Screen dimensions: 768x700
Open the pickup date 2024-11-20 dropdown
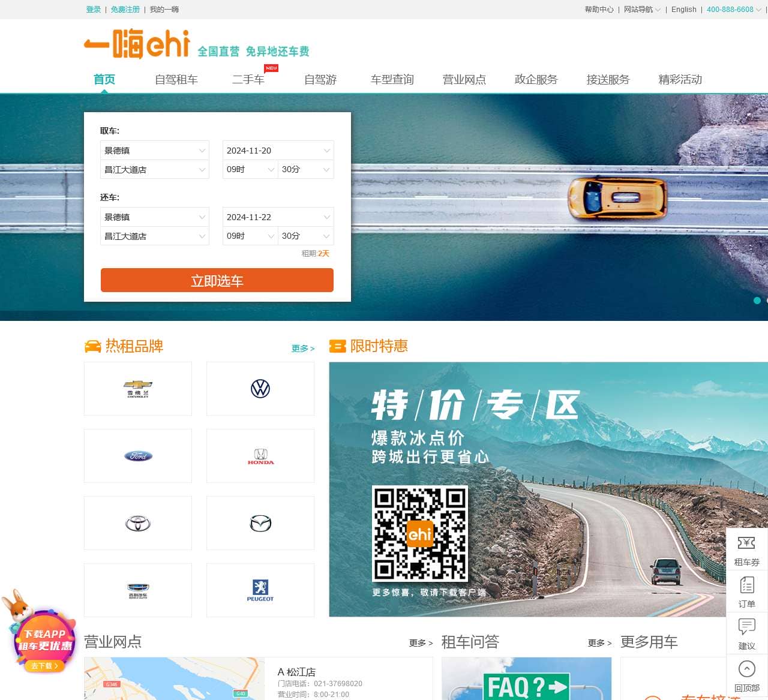point(278,151)
